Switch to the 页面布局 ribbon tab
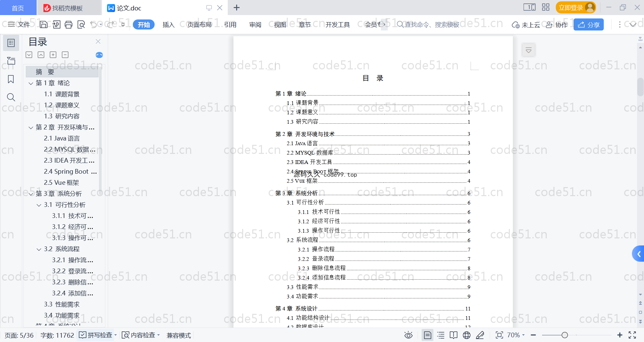The image size is (644, 342). (x=199, y=24)
